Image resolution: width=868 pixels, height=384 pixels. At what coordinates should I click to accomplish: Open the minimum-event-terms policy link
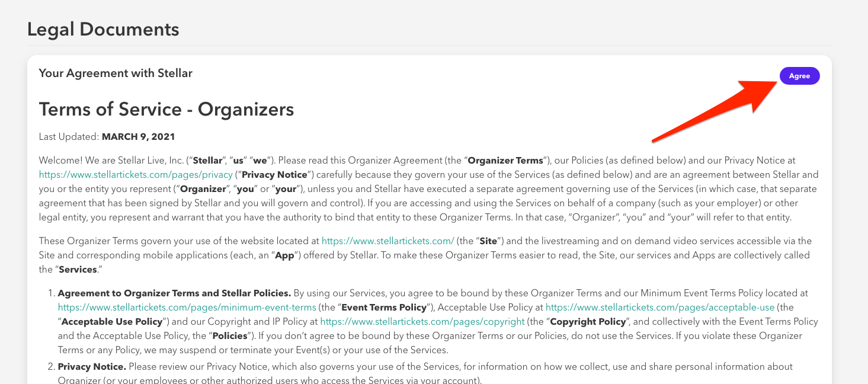(186, 307)
